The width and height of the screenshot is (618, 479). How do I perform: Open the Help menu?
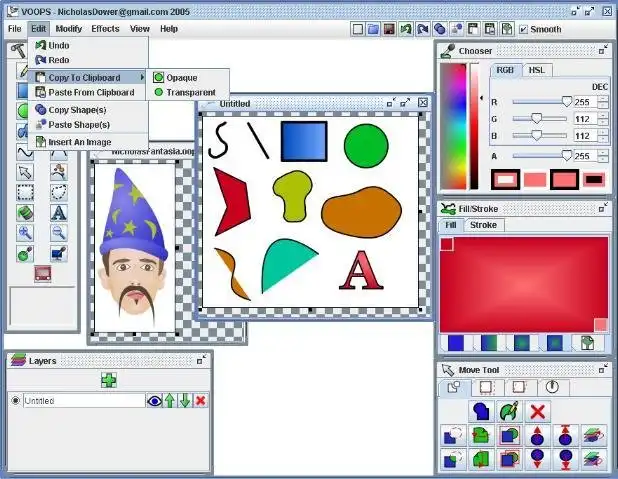click(169, 29)
